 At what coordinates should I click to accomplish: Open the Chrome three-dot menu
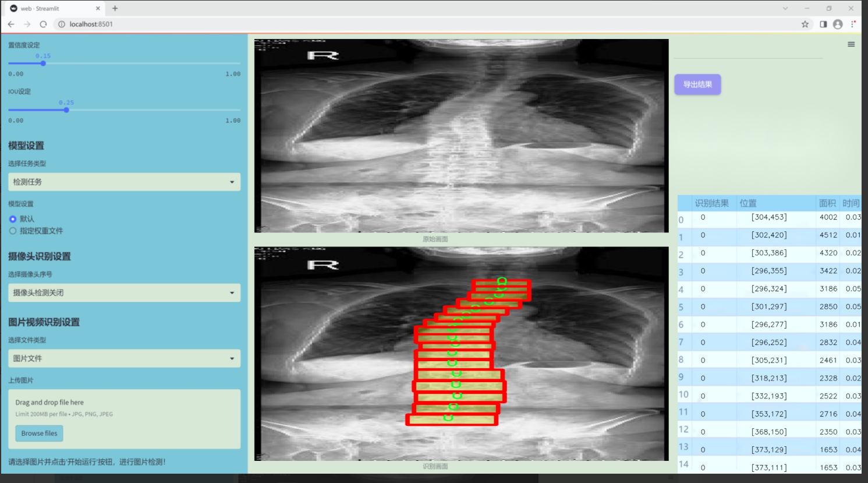(853, 24)
